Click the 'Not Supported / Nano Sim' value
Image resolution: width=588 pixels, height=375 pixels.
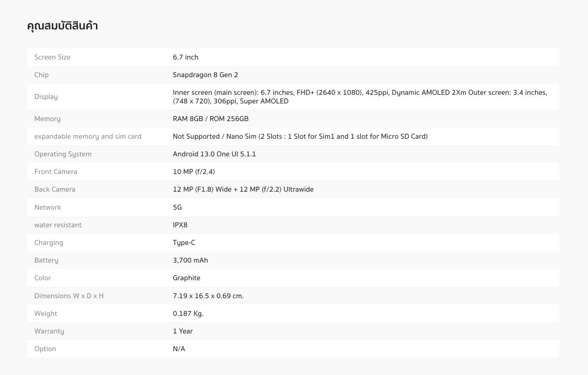[300, 136]
